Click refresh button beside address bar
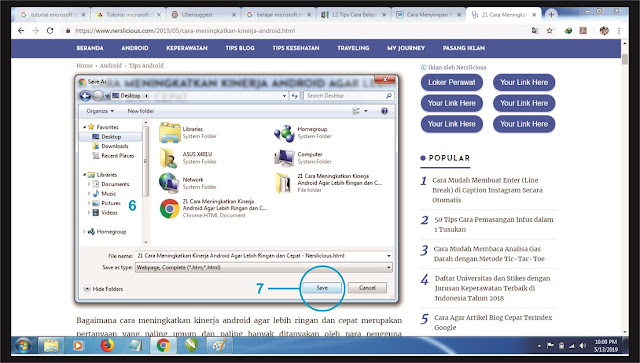640x363 pixels. click(x=294, y=96)
